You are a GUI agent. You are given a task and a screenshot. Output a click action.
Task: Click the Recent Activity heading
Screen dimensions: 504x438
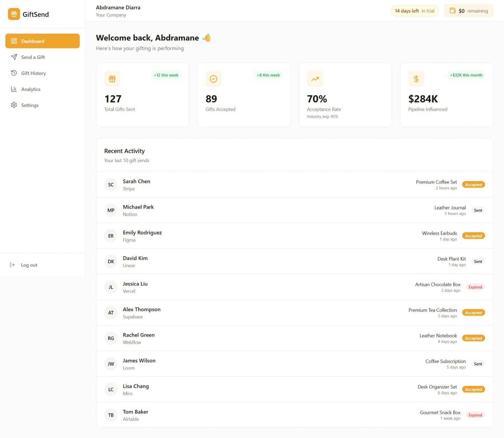124,151
